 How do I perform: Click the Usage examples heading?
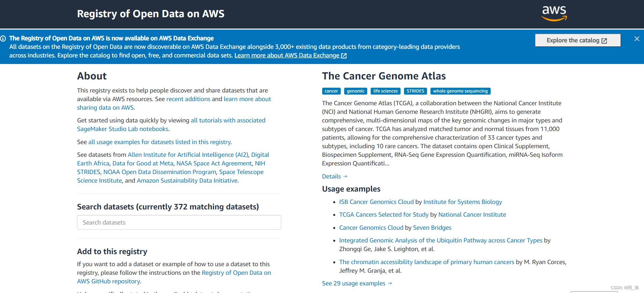(351, 189)
